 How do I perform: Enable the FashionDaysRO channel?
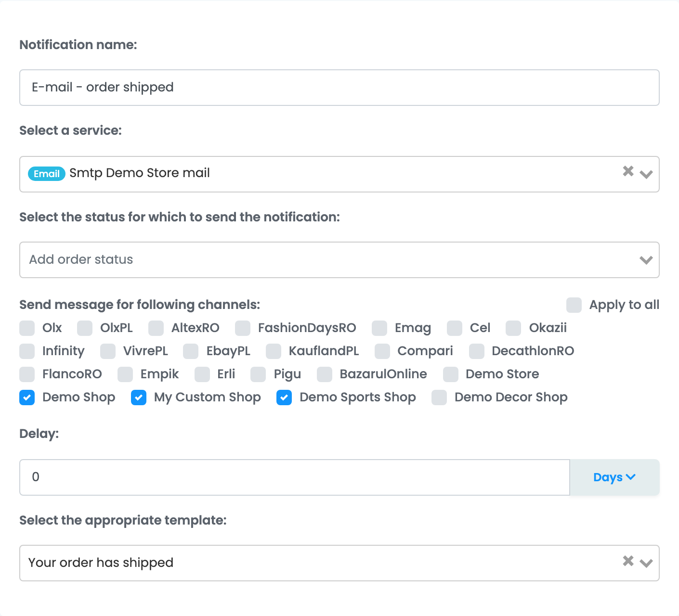[243, 328]
